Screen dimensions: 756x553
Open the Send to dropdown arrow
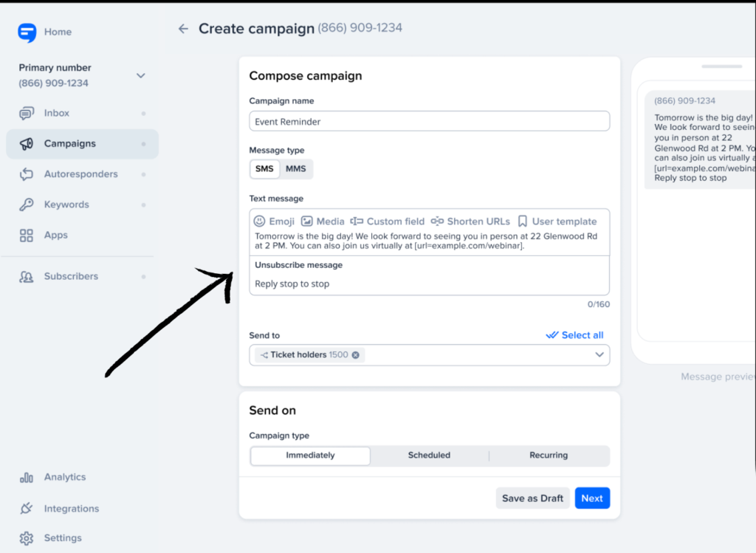pyautogui.click(x=599, y=355)
